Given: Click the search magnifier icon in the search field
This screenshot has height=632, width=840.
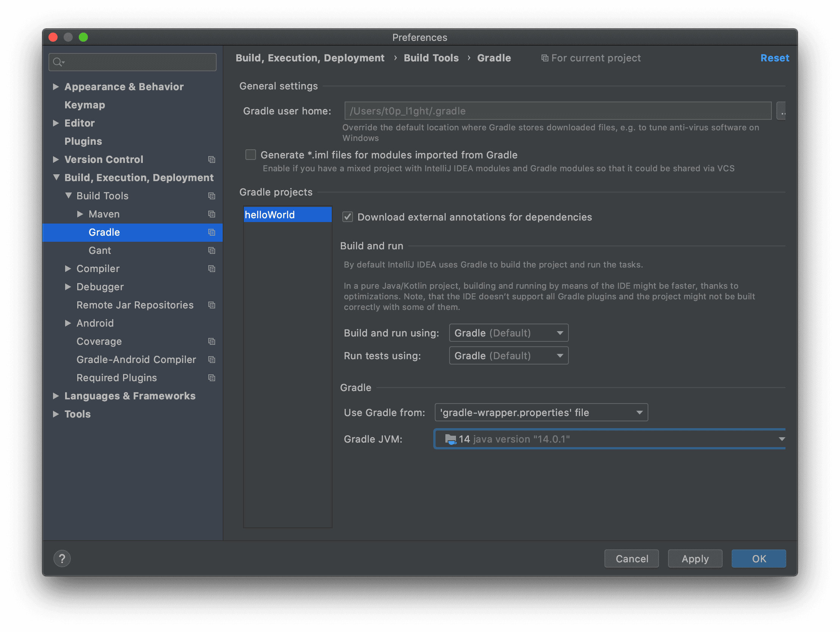Looking at the screenshot, I should click(58, 62).
